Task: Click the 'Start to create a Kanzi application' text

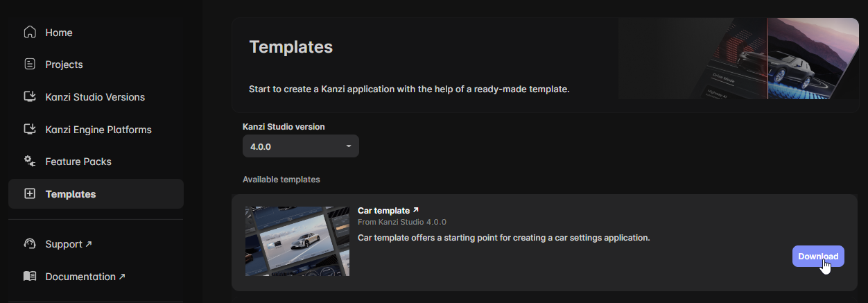Action: (409, 89)
